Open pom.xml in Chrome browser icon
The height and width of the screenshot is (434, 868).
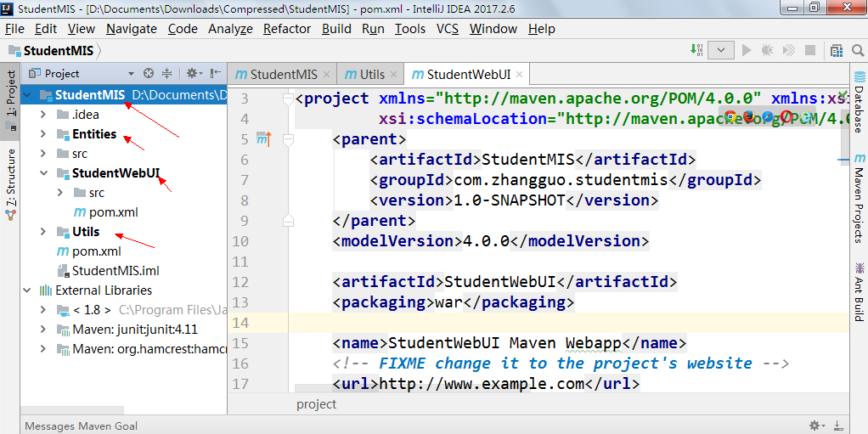(730, 116)
